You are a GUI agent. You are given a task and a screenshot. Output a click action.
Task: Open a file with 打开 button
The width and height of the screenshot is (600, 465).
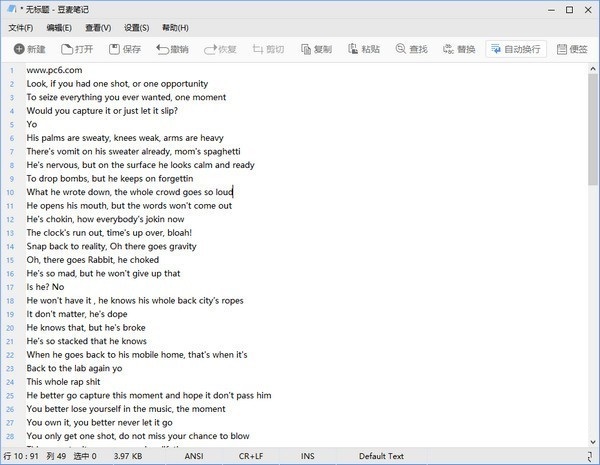(x=77, y=49)
